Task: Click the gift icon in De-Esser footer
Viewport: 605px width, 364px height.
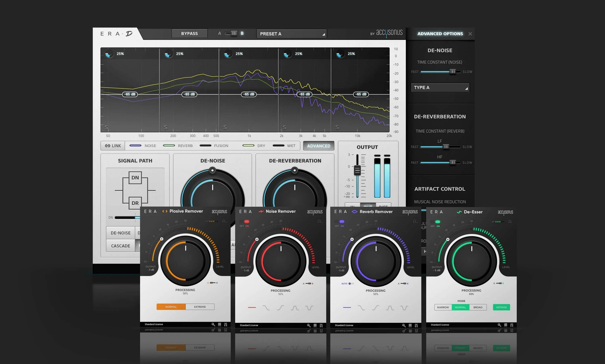Action: coord(512,325)
